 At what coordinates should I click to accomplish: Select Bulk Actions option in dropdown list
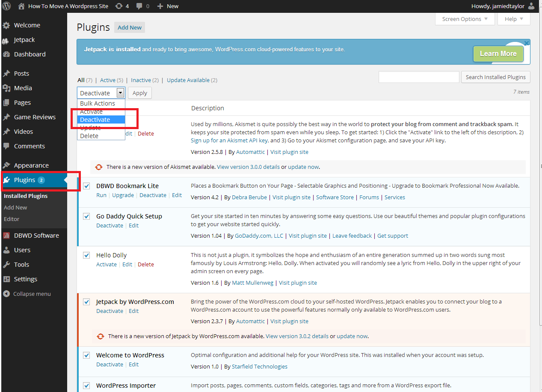coord(101,103)
